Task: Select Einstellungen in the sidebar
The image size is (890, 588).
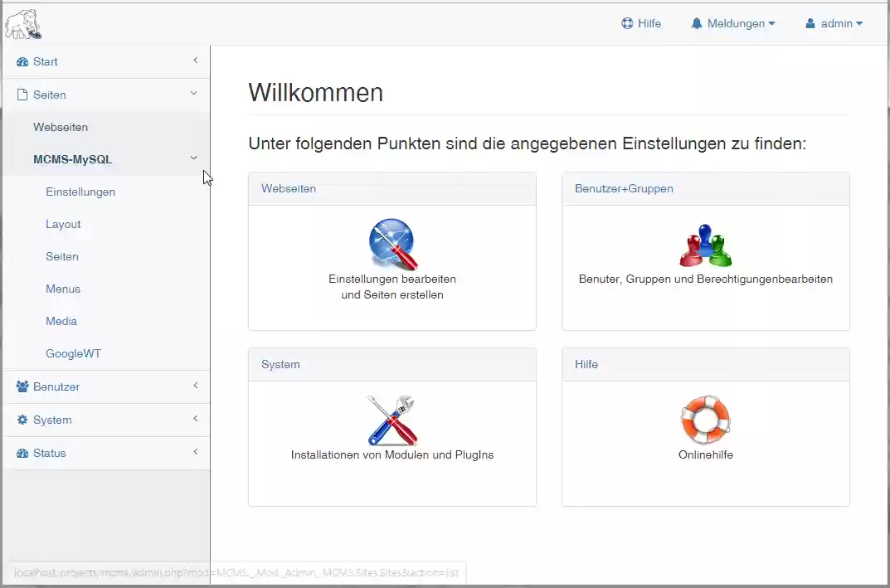Action: pos(80,192)
